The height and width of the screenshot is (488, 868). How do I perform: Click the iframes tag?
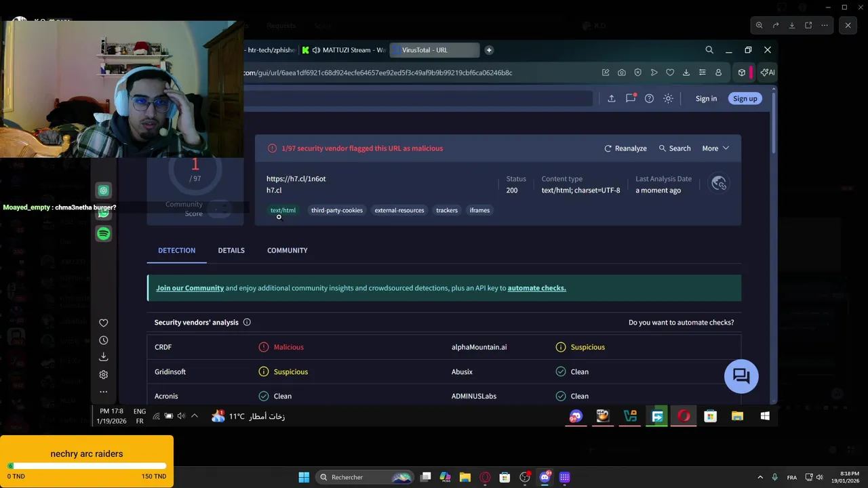click(479, 210)
